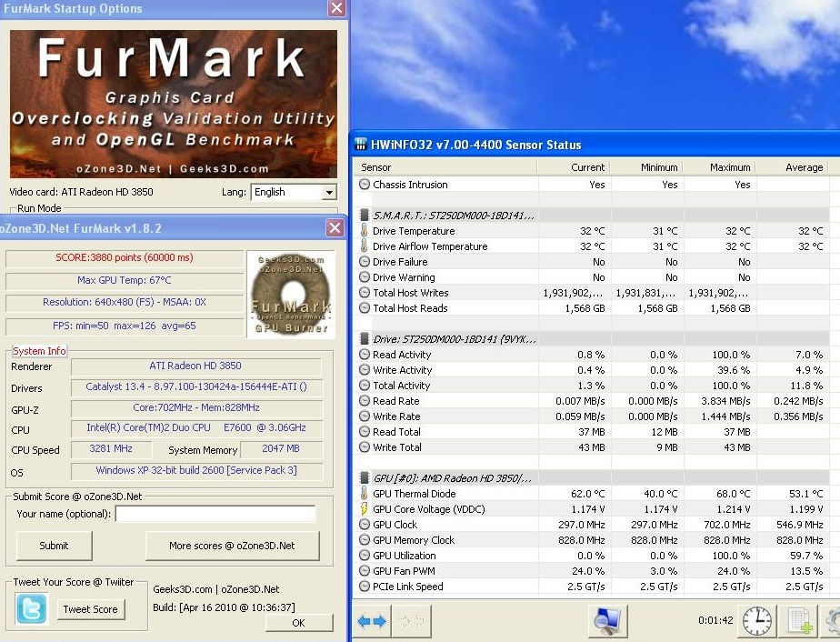Click the Total Activity row label
Image resolution: width=840 pixels, height=642 pixels.
click(401, 386)
